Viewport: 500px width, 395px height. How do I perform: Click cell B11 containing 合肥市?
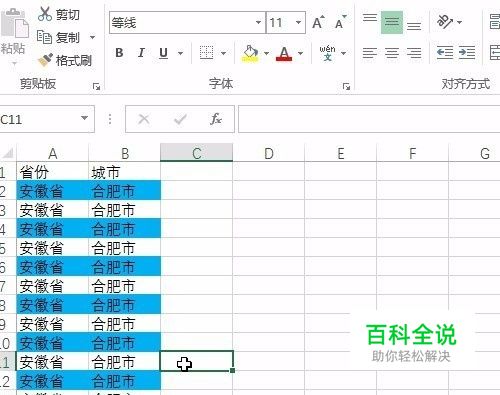pyautogui.click(x=125, y=362)
